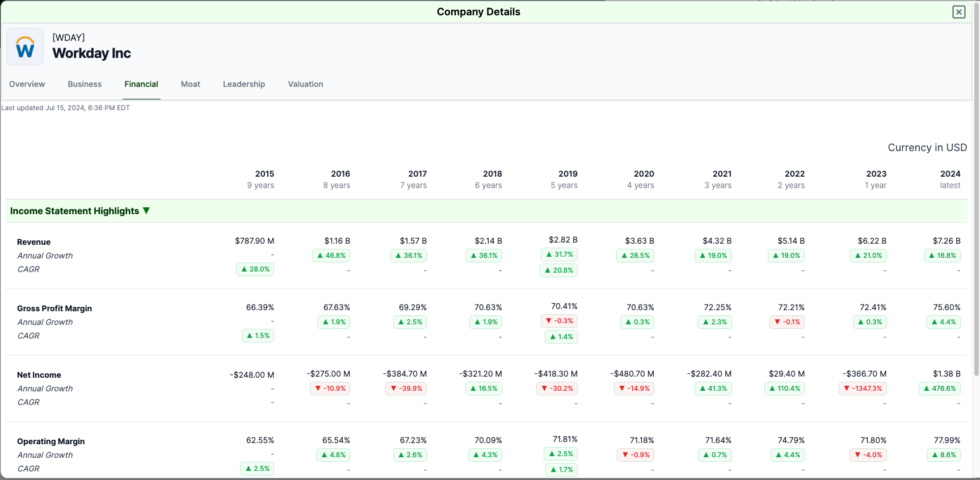The width and height of the screenshot is (980, 480).
Task: Click the 20.8% five-year revenue CAGR badge
Action: tap(559, 270)
